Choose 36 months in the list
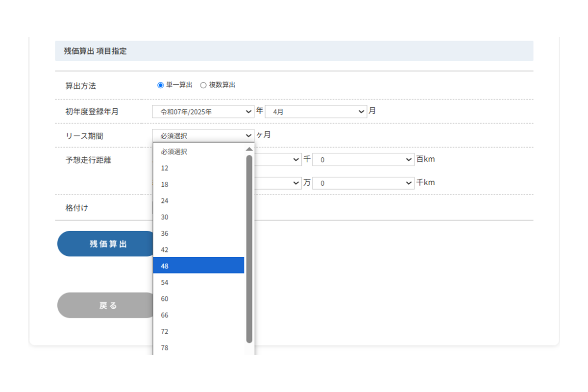 (198, 233)
